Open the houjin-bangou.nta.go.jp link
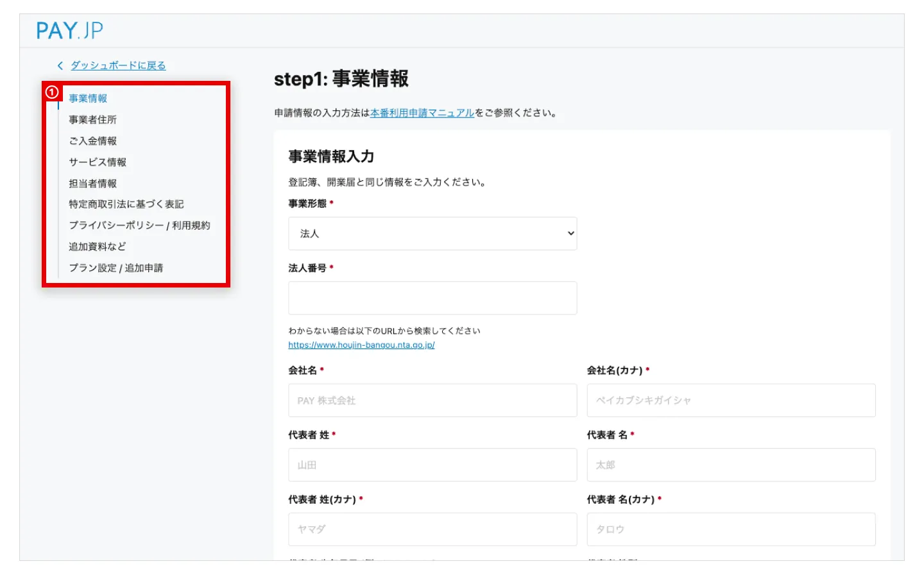 [361, 345]
